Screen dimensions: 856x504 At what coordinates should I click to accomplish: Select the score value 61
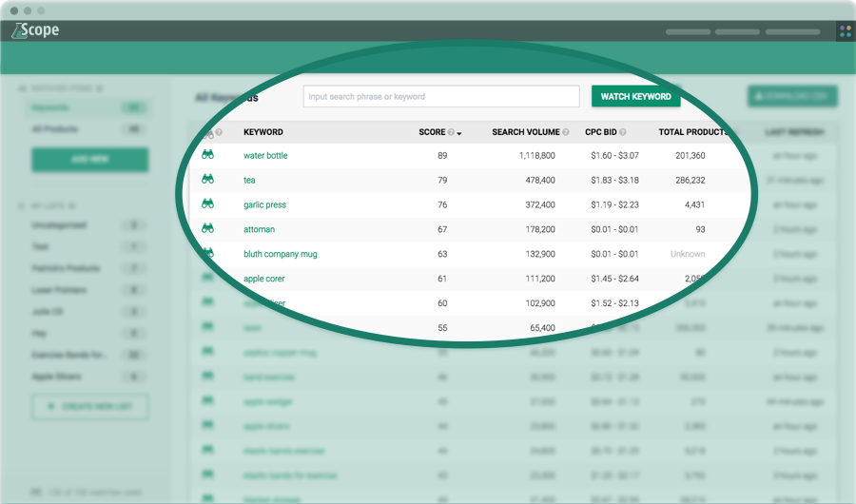point(442,279)
